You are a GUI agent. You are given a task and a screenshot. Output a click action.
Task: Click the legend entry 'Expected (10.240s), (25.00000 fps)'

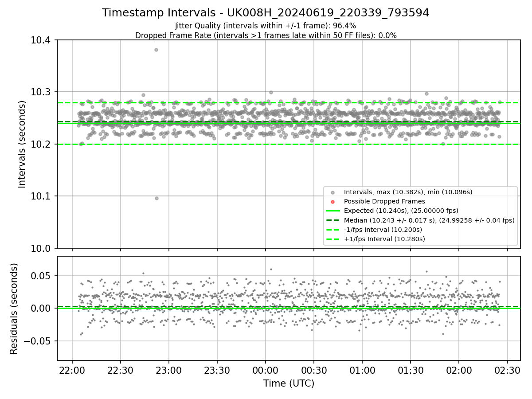[401, 211]
